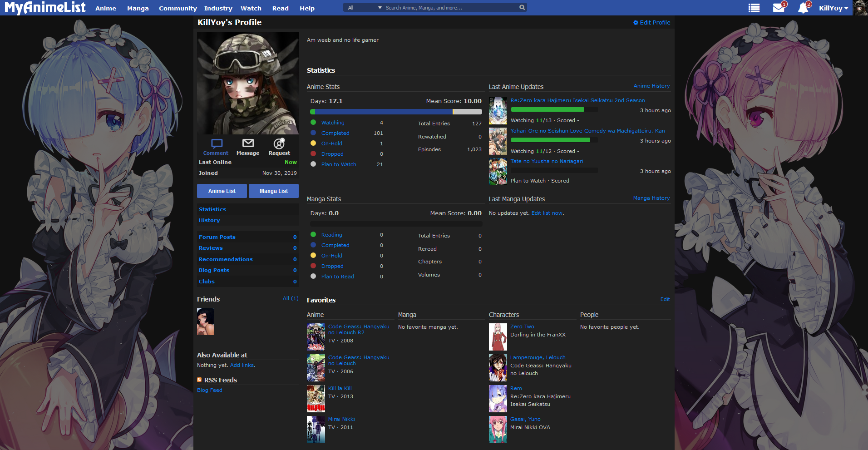Open the Completed anime status link

(335, 133)
